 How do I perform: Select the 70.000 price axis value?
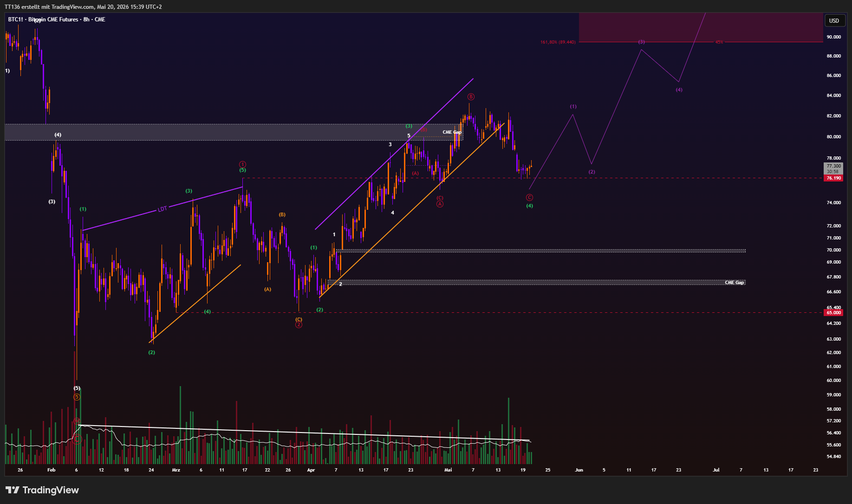(x=833, y=250)
